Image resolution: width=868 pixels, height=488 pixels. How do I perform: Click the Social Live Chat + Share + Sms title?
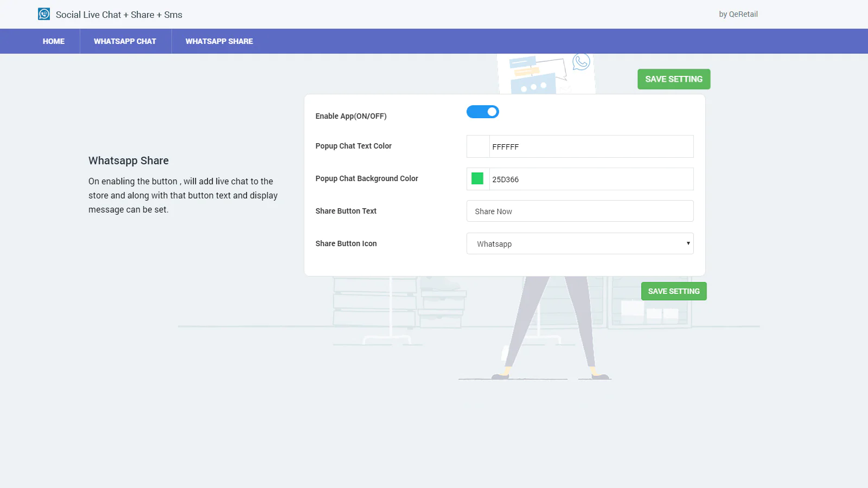point(119,15)
